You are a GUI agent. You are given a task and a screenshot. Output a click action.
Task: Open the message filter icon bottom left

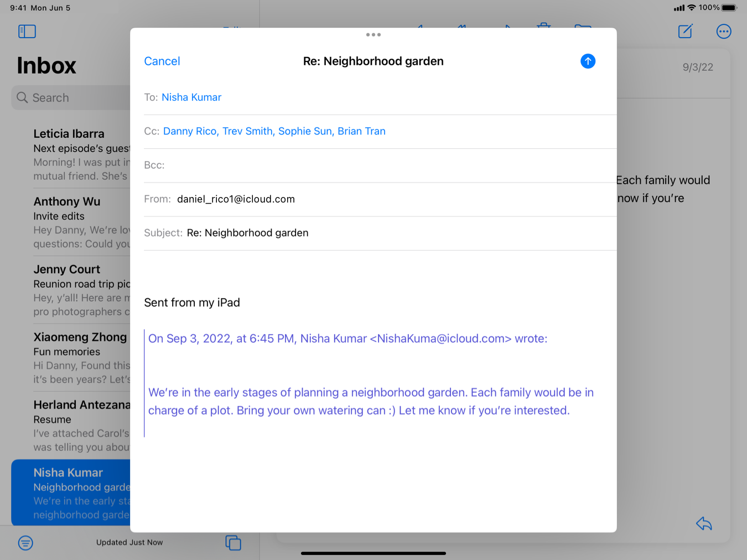tap(25, 543)
